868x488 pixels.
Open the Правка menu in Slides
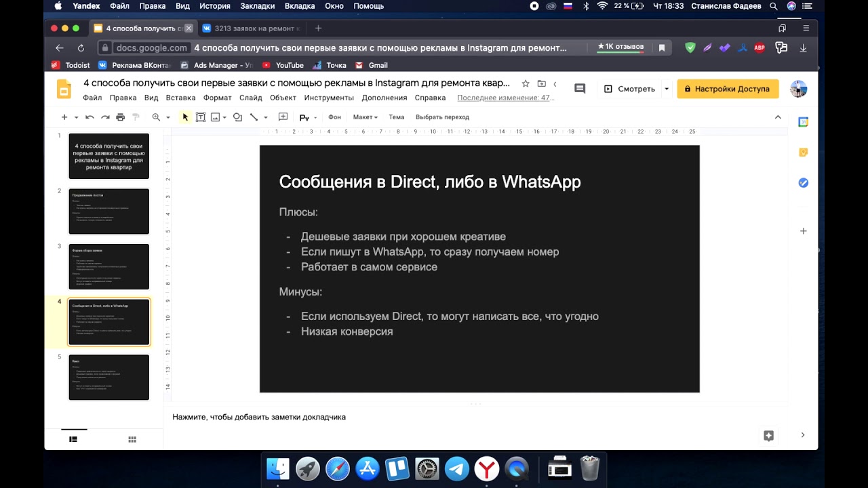tap(123, 98)
